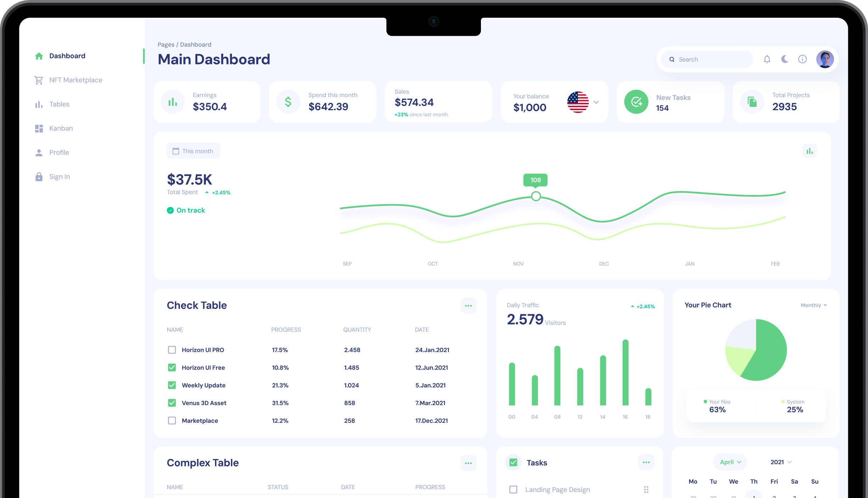This screenshot has width=868, height=498.
Task: Click the traffic bar at hour 08
Action: (557, 376)
